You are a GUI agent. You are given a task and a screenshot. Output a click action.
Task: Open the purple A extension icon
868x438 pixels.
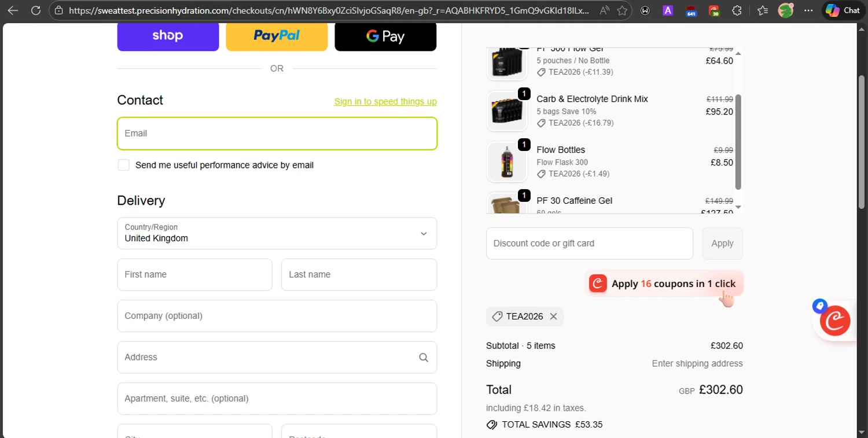[668, 10]
